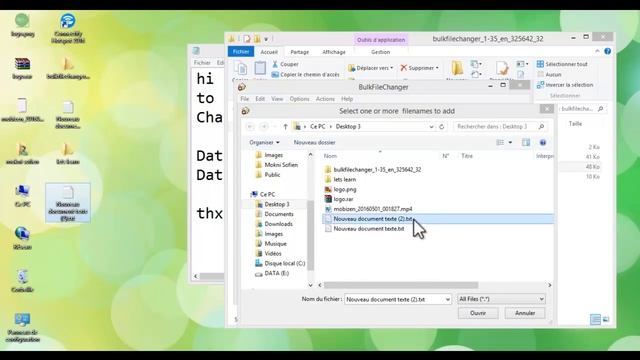Click Nouveau dossier button
This screenshot has height=360, width=640.
[314, 142]
